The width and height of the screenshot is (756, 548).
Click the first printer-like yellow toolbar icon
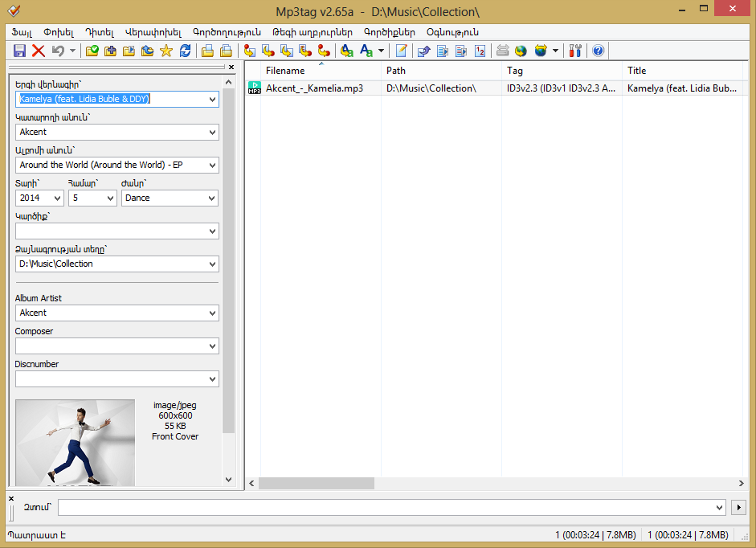pyautogui.click(x=207, y=51)
